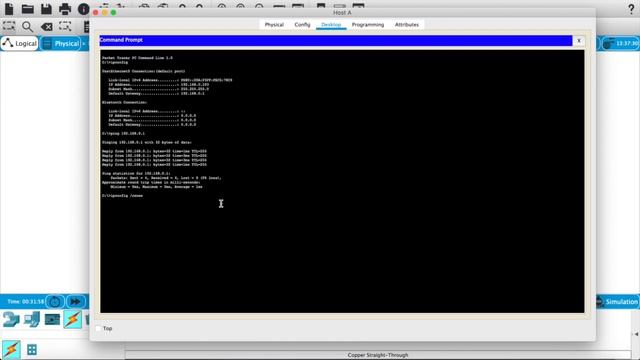Open Network Information via the info icon
The height and width of the screenshot is (360, 640).
[83, 9]
